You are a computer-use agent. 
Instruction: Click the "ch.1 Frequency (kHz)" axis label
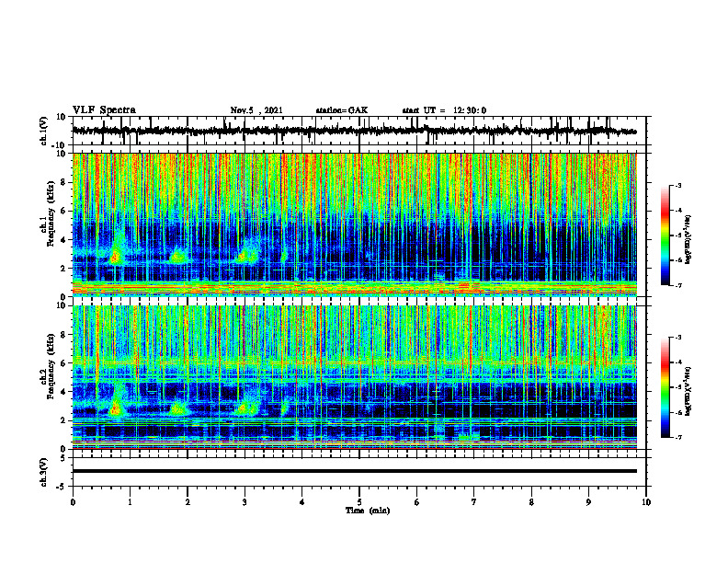tap(48, 213)
